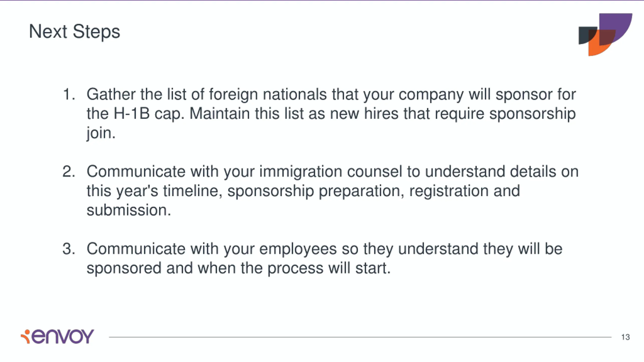This screenshot has width=644, height=362.
Task: Click the list number 3 marker
Action: pyautogui.click(x=69, y=249)
